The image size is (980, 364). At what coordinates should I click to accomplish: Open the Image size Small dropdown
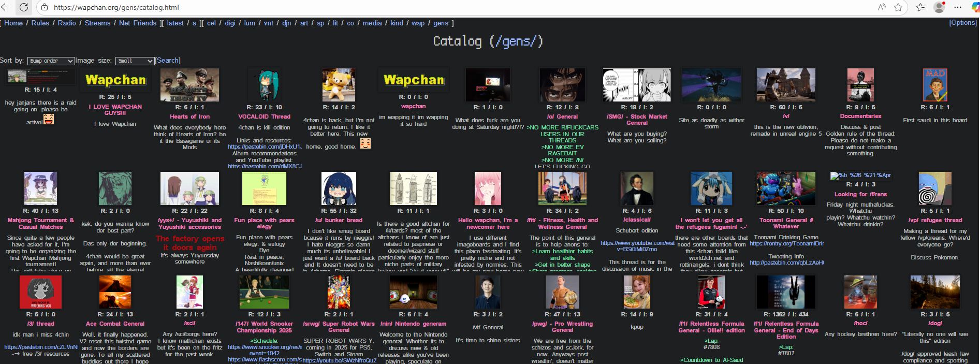135,61
